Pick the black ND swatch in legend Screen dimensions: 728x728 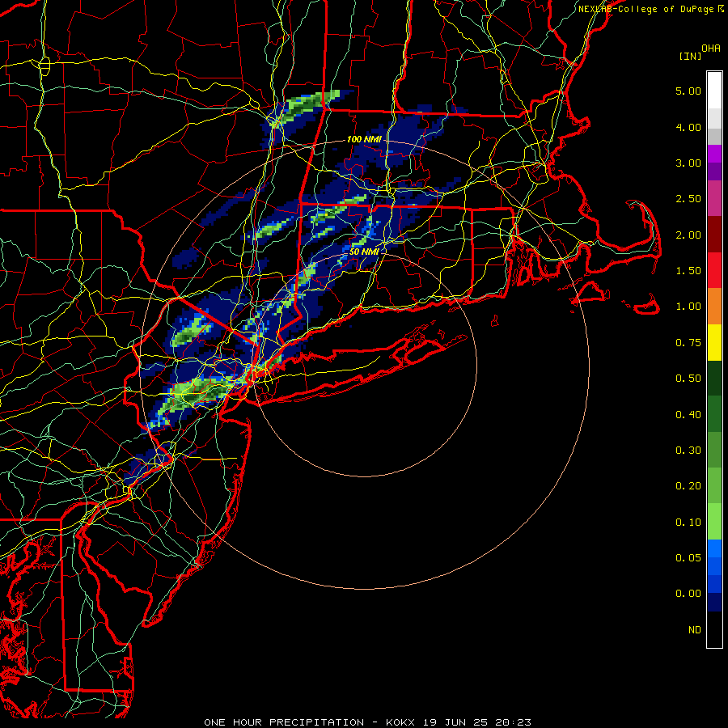coord(714,629)
